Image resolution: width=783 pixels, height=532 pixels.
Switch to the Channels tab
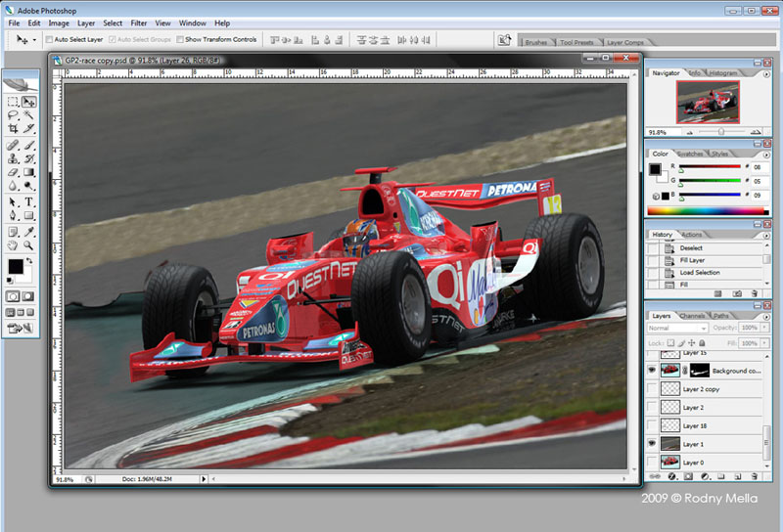[693, 316]
